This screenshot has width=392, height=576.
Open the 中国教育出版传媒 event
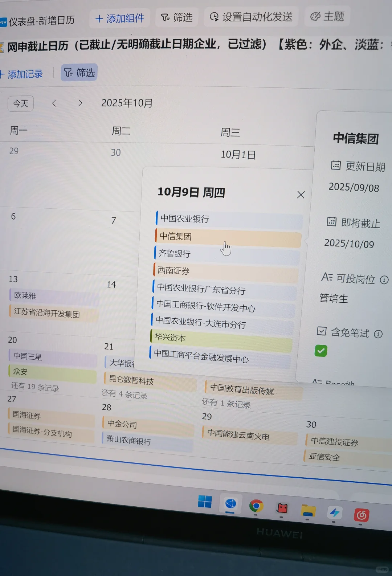(253, 391)
